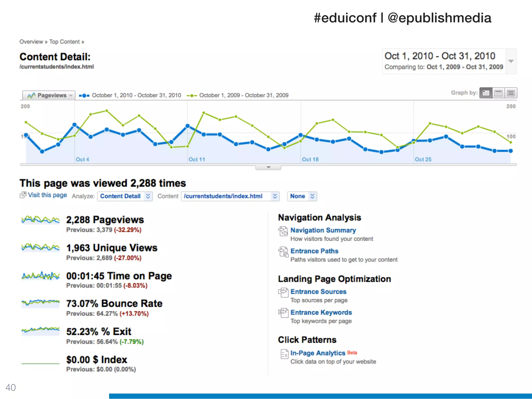The height and width of the screenshot is (399, 532).
Task: Click the Pageviews sparkline thumbnail
Action: (x=41, y=220)
